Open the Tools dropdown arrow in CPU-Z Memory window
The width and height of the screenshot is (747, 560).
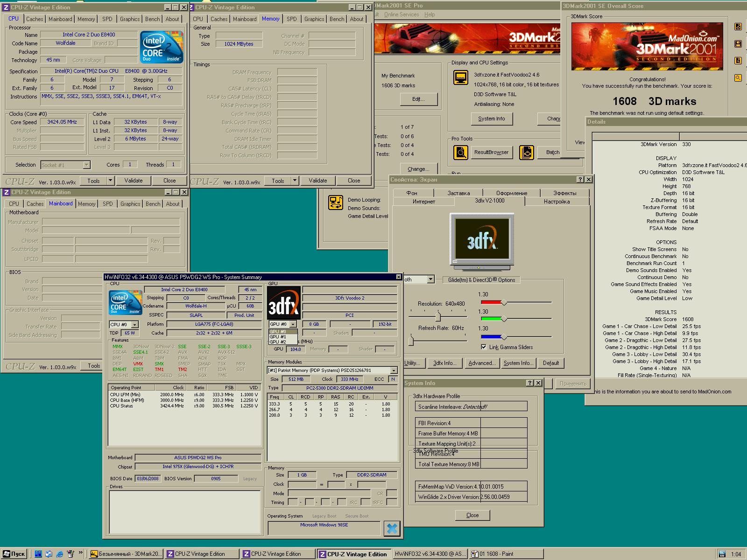pyautogui.click(x=295, y=181)
